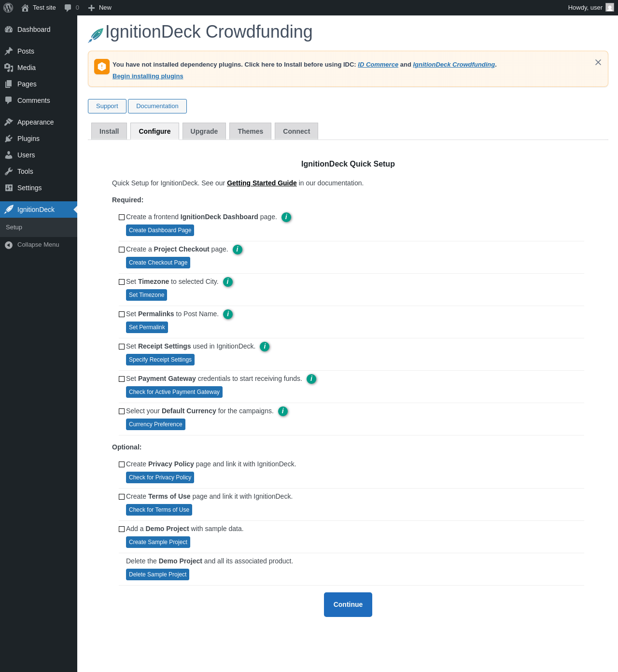Click info icon next to Set Timezone
Image resolution: width=618 pixels, height=672 pixels.
tap(228, 282)
